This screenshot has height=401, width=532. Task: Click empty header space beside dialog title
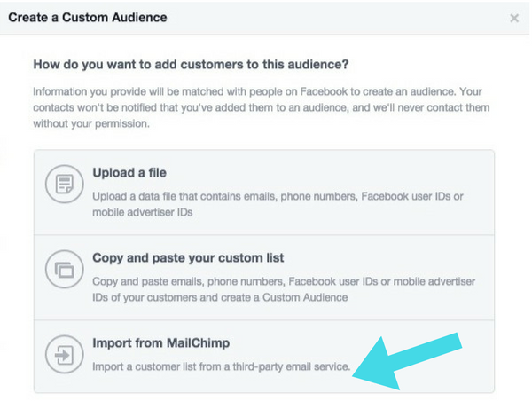pos(337,18)
